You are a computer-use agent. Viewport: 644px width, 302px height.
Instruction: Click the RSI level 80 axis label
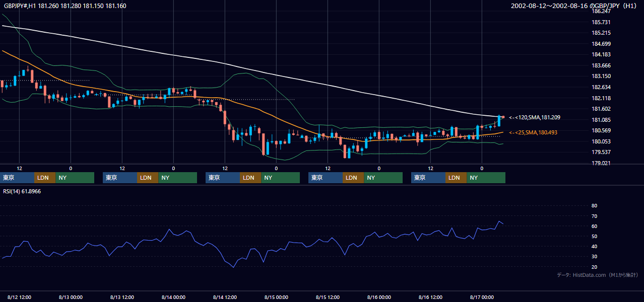[x=594, y=206]
